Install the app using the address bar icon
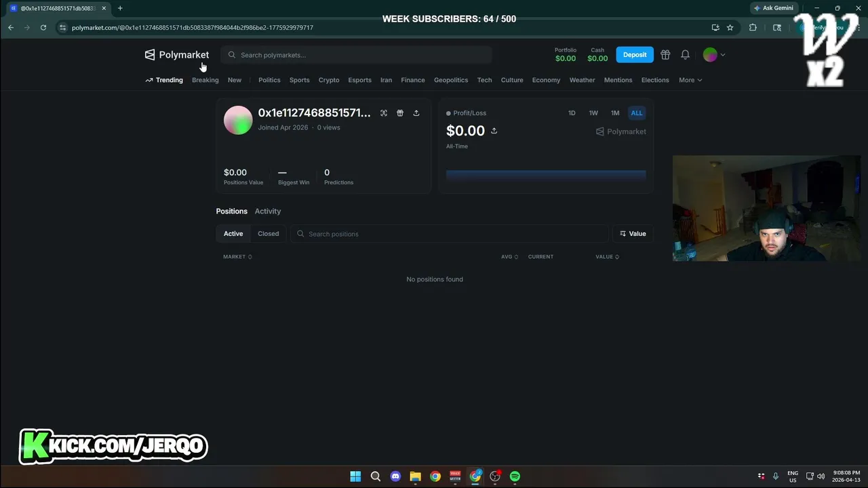The width and height of the screenshot is (868, 488). pos(715,28)
